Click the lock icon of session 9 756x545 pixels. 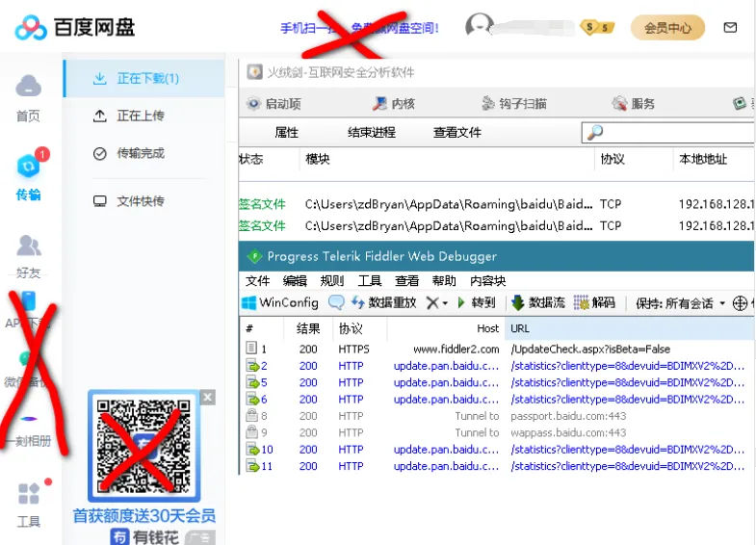[251, 431]
